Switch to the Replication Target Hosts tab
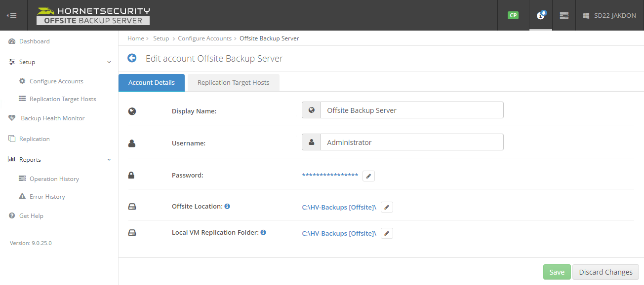644x285 pixels. coord(233,82)
